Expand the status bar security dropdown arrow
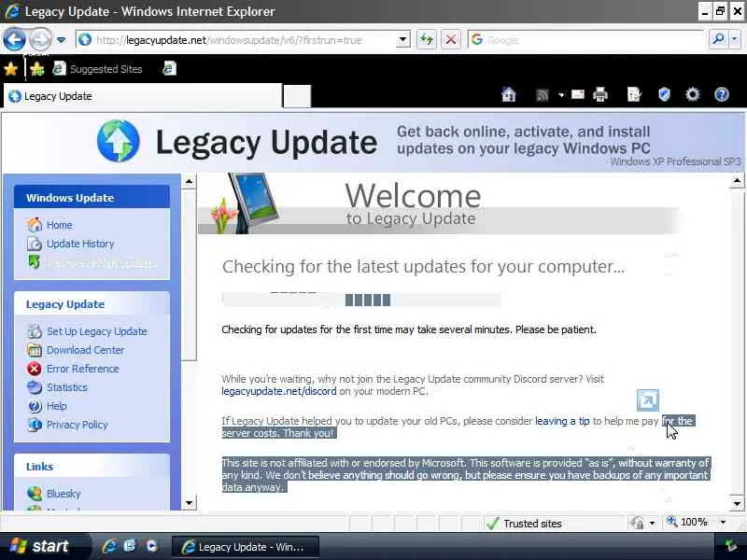The height and width of the screenshot is (560, 747). tap(652, 524)
